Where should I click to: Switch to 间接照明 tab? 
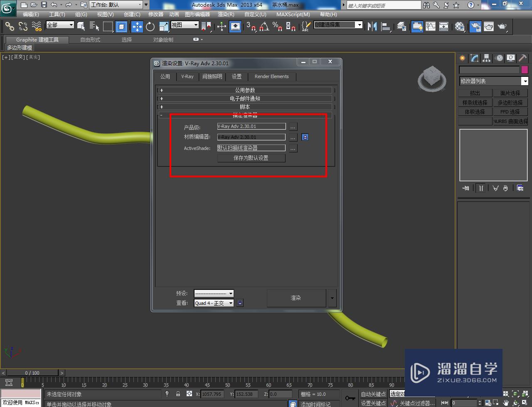point(212,76)
